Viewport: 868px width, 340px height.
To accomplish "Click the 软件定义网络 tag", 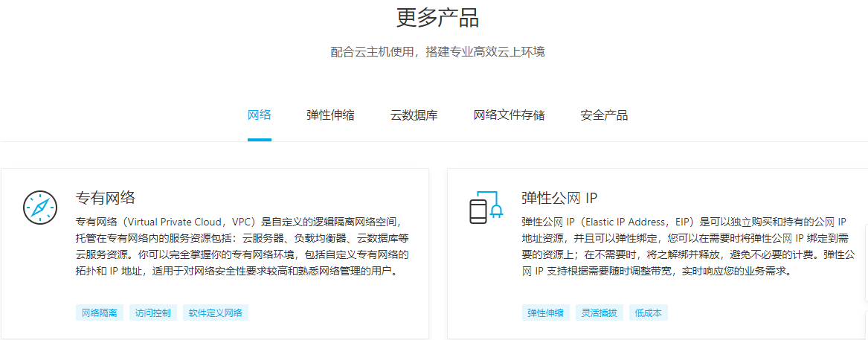I will coord(216,313).
